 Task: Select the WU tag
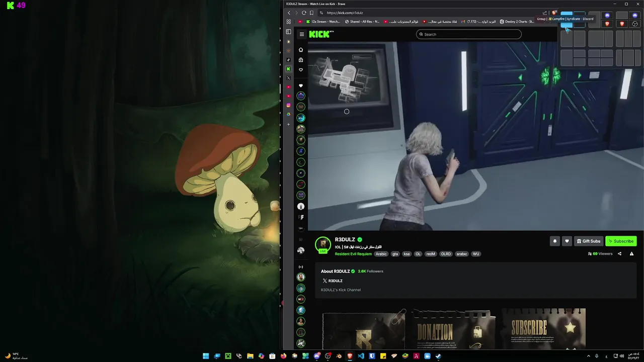coord(476,254)
